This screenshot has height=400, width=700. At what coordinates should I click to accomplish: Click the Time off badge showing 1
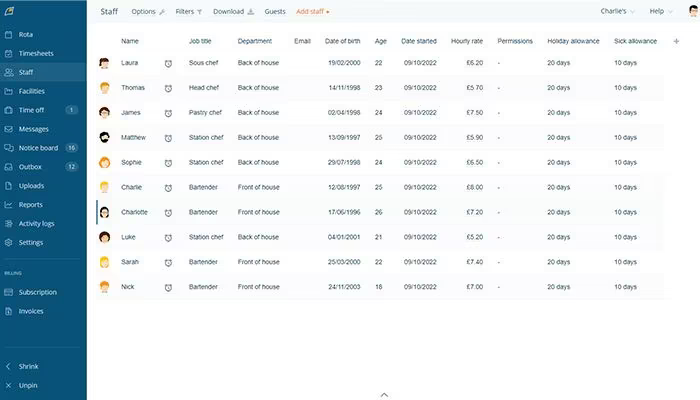(71, 110)
